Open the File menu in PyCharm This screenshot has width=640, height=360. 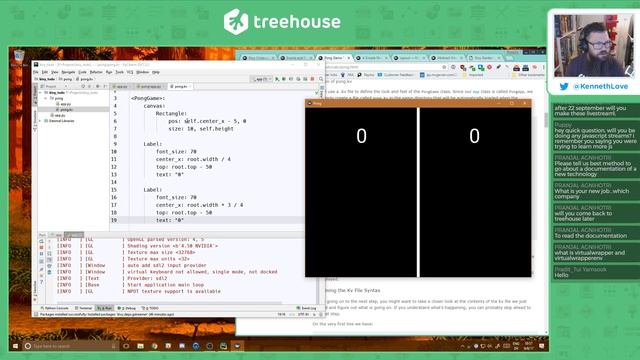(x=36, y=72)
